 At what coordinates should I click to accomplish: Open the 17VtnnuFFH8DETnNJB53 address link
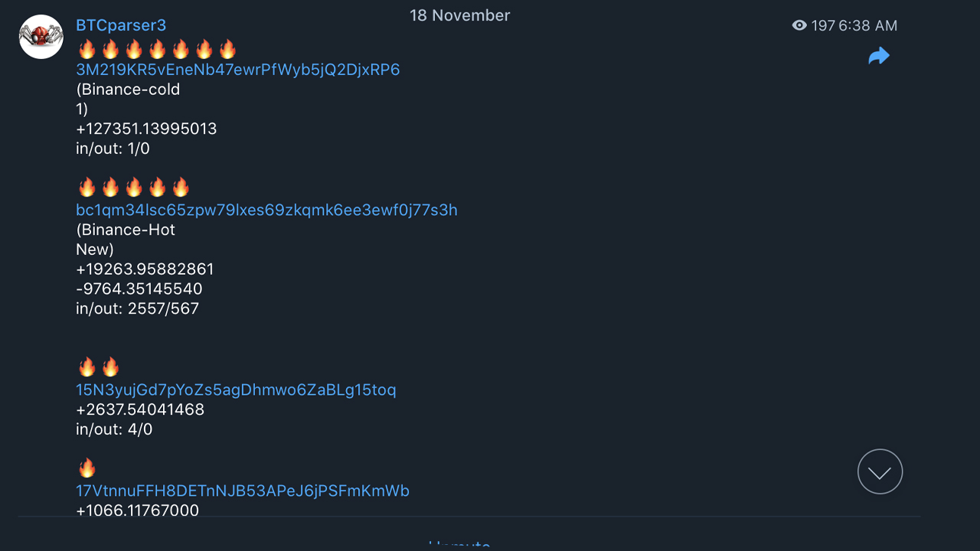tap(243, 491)
